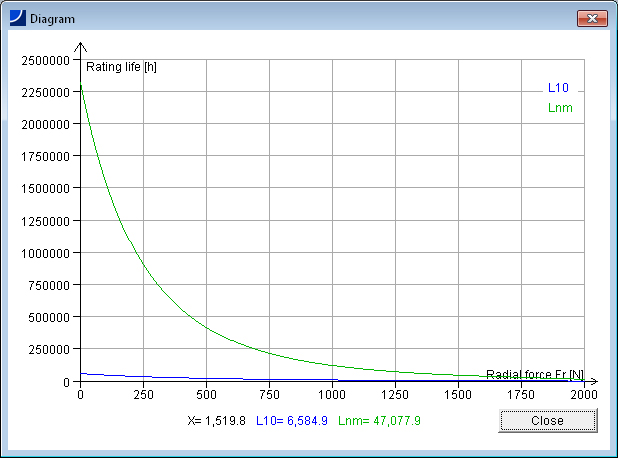Click the 500 tick label on X axis
The image size is (618, 458).
(x=206, y=395)
